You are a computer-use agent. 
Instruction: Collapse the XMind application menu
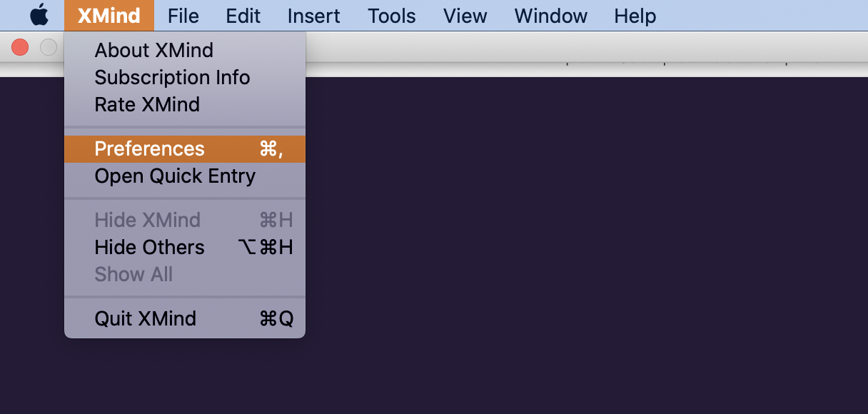click(108, 16)
